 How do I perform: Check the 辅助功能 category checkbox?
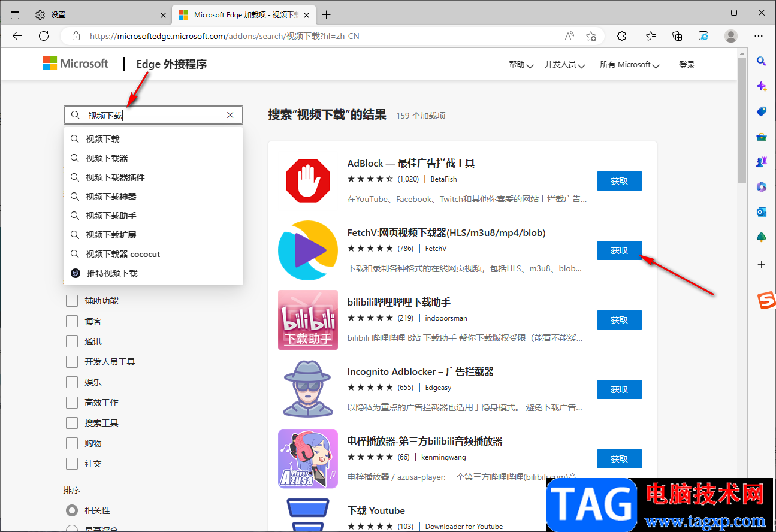pyautogui.click(x=72, y=301)
